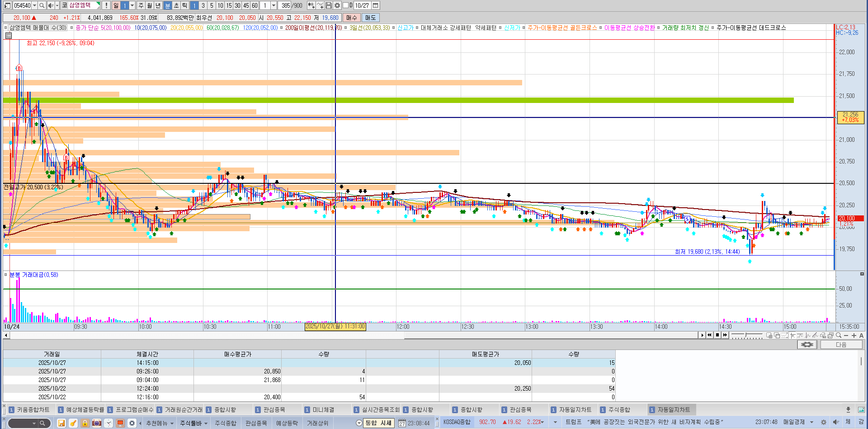The height and width of the screenshot is (429, 868).
Task: Click the lock icon in bottom toolbar
Action: click(85, 423)
